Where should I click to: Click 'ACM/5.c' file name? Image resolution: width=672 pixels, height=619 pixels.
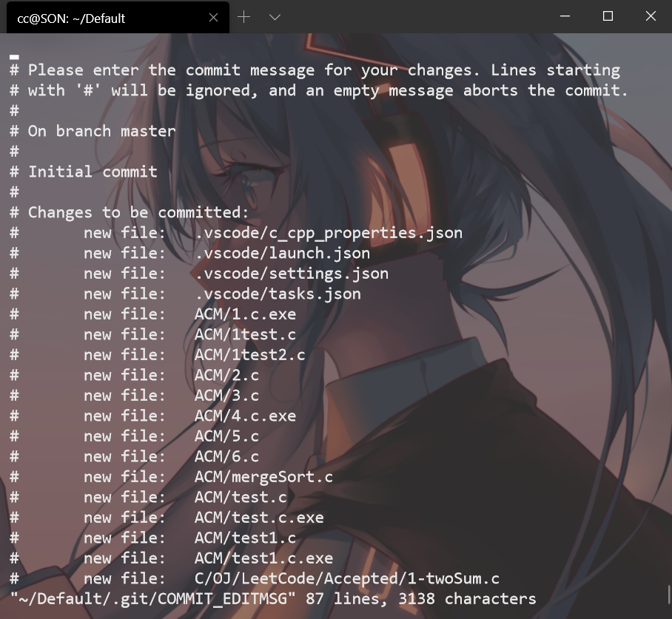pyautogui.click(x=226, y=436)
